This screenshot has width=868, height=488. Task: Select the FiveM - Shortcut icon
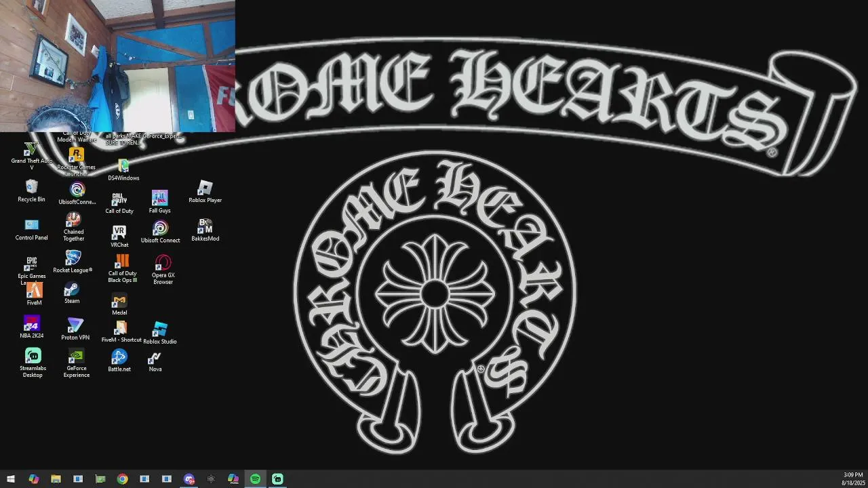[121, 332]
